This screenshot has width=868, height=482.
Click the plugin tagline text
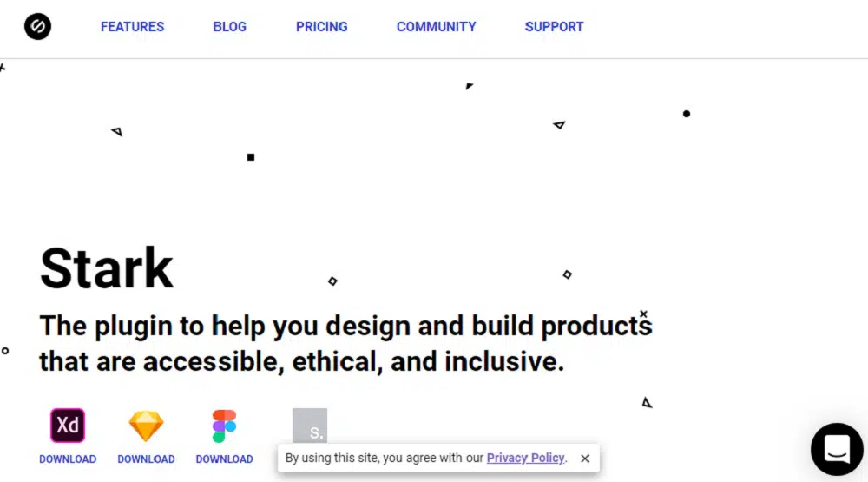(345, 343)
